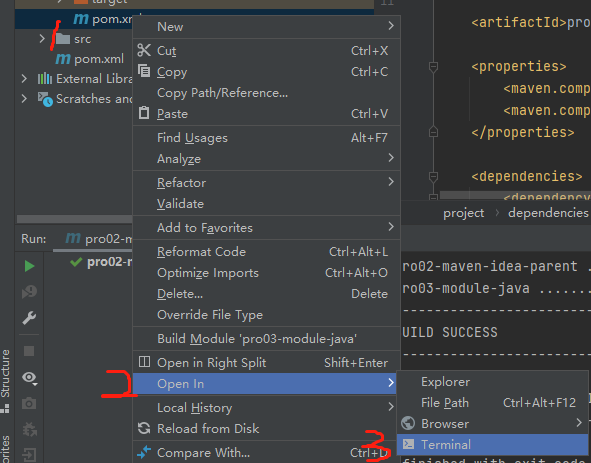Click the exit arrow icon in Run toolbar
The width and height of the screenshot is (591, 463).
(x=29, y=454)
